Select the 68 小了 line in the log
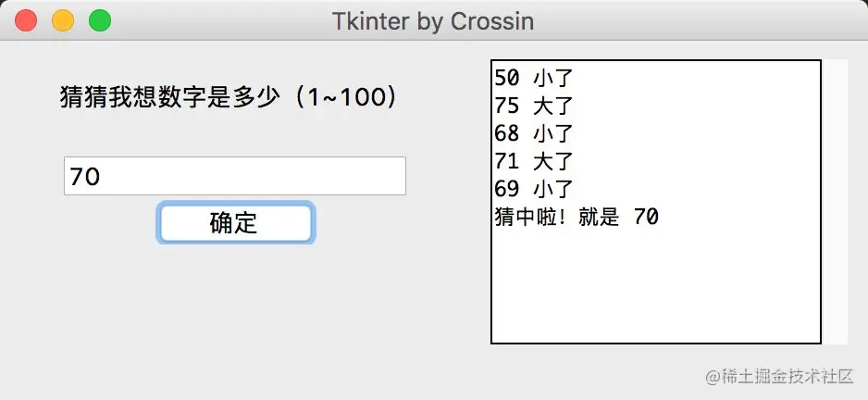This screenshot has height=400, width=868. point(535,132)
